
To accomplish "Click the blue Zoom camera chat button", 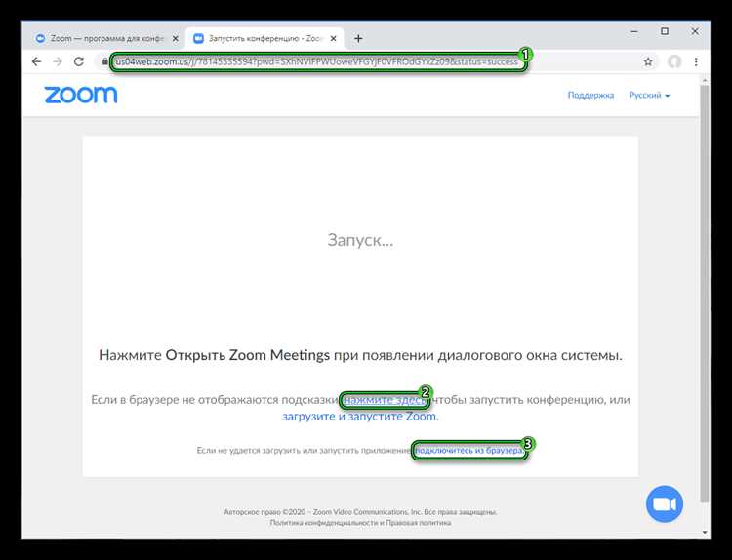I will 665,504.
